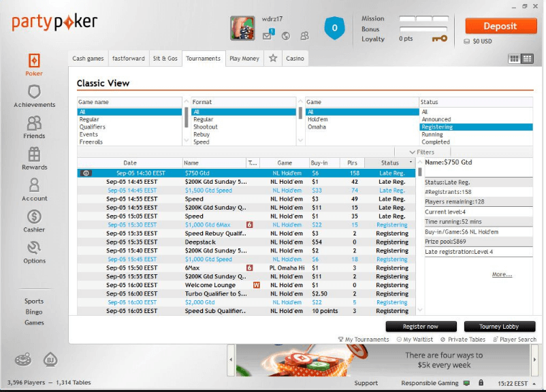Expand the clock menu arrow beside 15:22 EEST
Viewport: 546px width, 392px height.
point(537,383)
